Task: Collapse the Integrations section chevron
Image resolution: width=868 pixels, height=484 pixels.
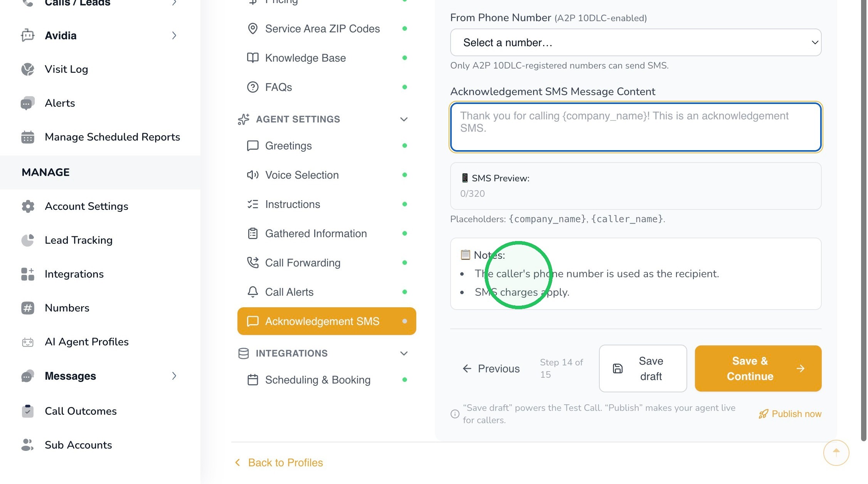Action: [404, 353]
